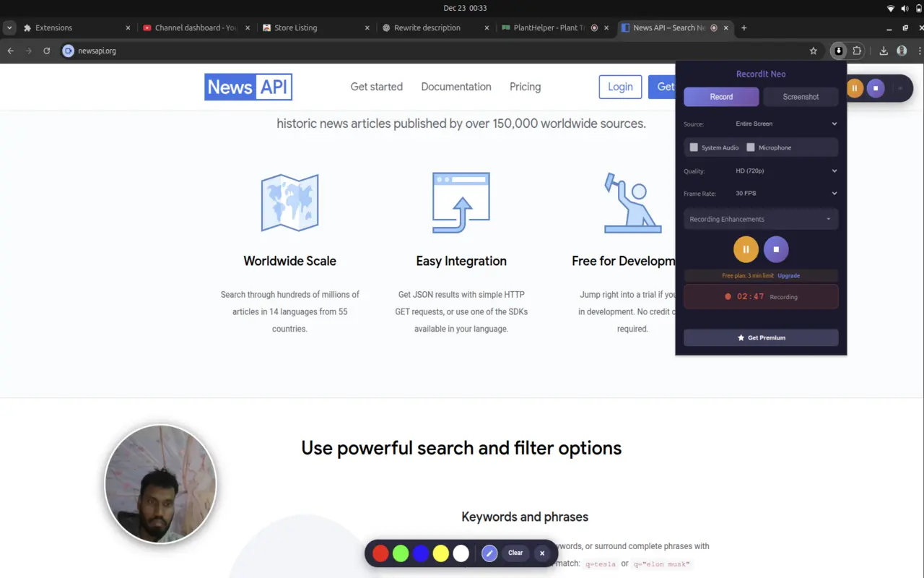This screenshot has width=924, height=578.
Task: Click the Upgrade link in the free plan notice
Action: click(788, 275)
